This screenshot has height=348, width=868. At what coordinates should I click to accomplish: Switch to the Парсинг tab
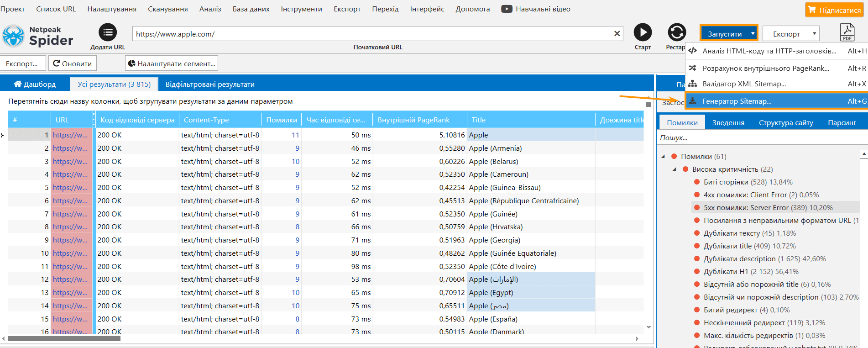pyautogui.click(x=842, y=122)
